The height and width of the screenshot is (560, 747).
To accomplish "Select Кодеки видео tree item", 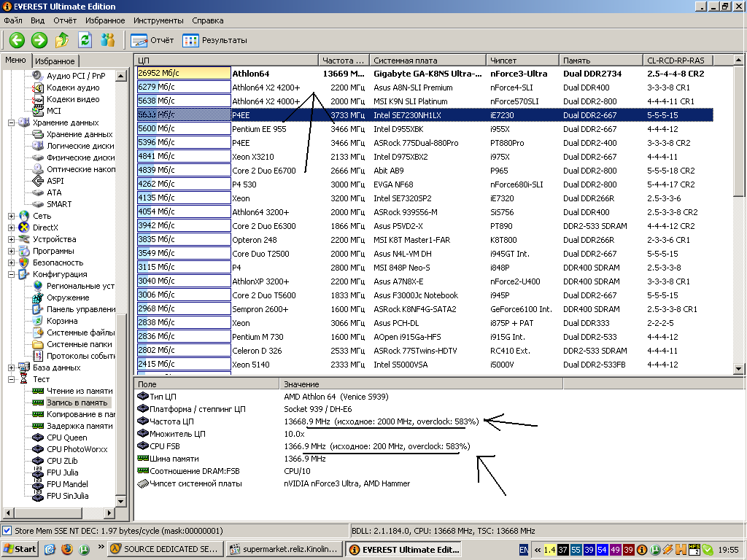I will [x=73, y=99].
